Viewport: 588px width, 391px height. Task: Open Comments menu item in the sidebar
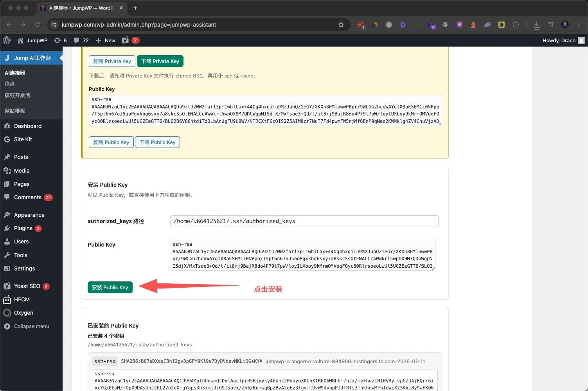[31, 197]
